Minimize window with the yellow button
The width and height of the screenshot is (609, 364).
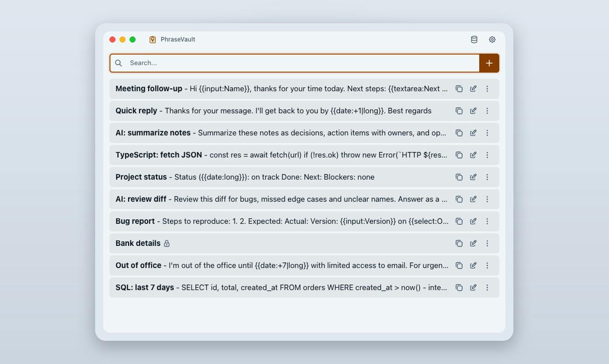tap(123, 40)
